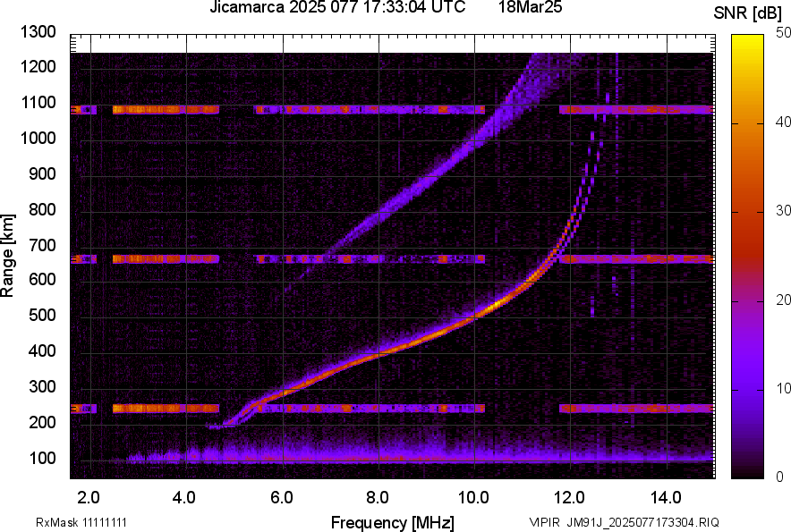The height and width of the screenshot is (532, 791).
Task: Click the 1100 range axis value
Action: (38, 102)
